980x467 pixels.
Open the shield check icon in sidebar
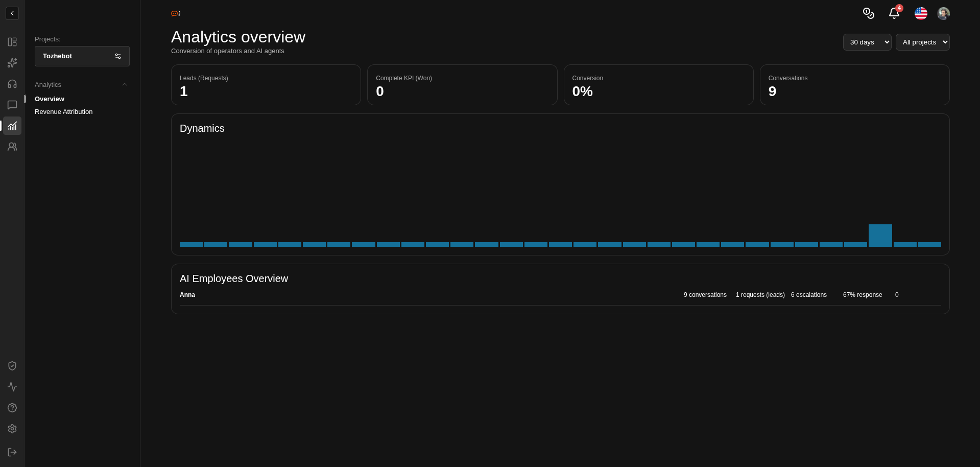[x=12, y=366]
